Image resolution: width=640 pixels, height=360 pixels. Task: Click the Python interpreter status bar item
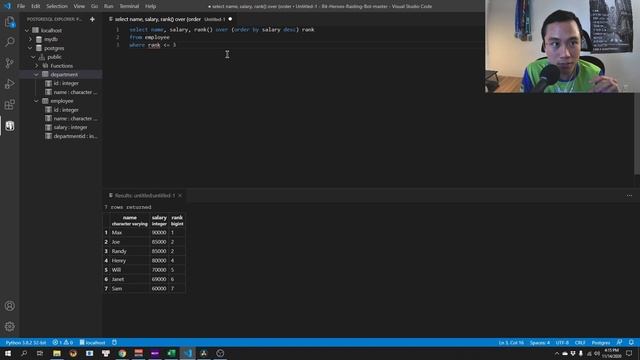tap(26, 342)
